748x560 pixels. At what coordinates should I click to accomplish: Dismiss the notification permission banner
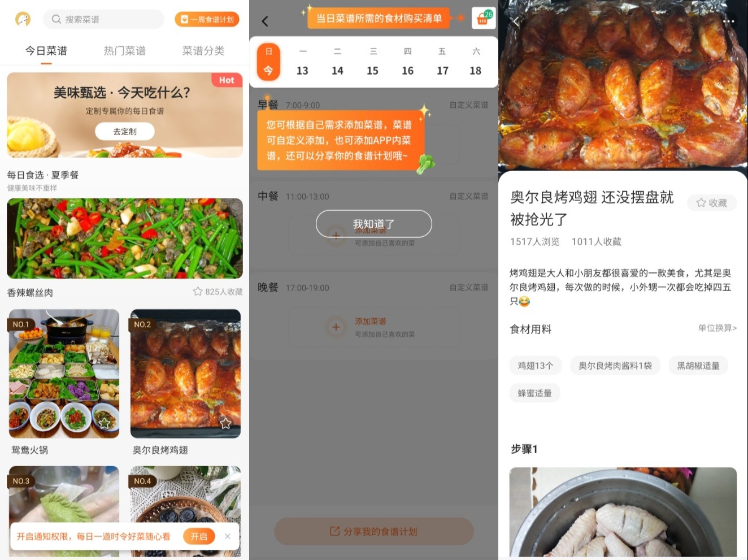[x=228, y=536]
